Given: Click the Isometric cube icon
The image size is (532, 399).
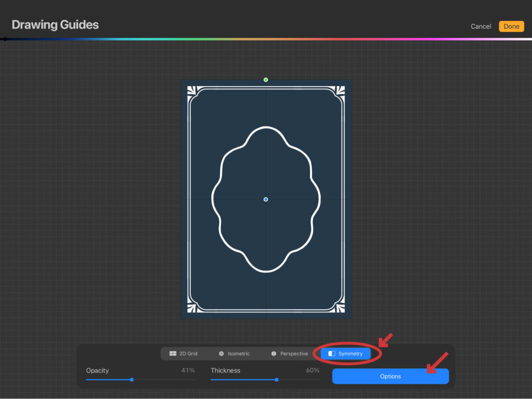Looking at the screenshot, I should pos(221,354).
